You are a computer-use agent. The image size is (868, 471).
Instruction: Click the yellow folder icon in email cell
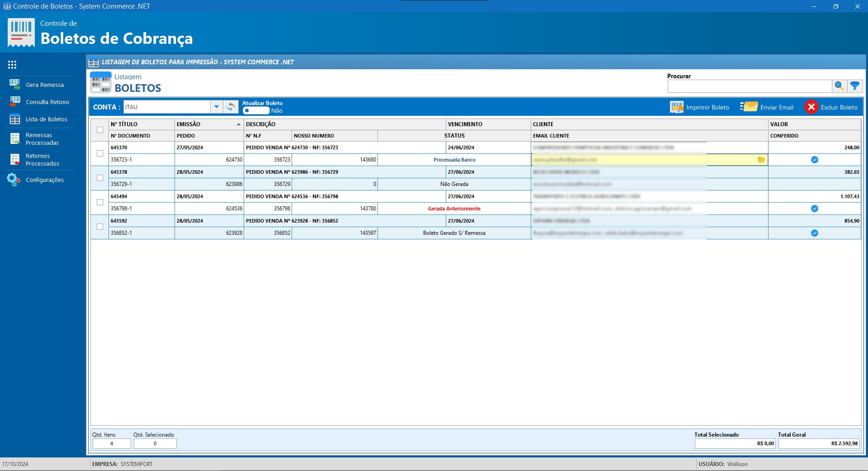click(761, 160)
